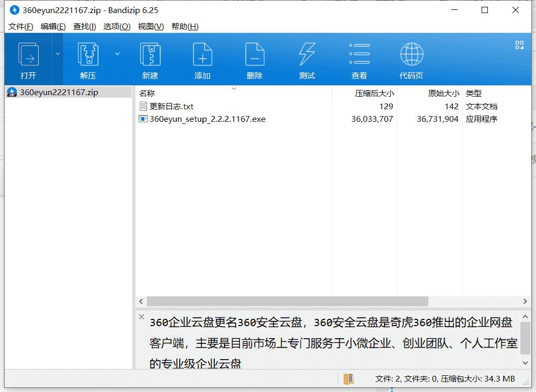Click the archive icon in the status bar
536x392 pixels.
point(348,378)
